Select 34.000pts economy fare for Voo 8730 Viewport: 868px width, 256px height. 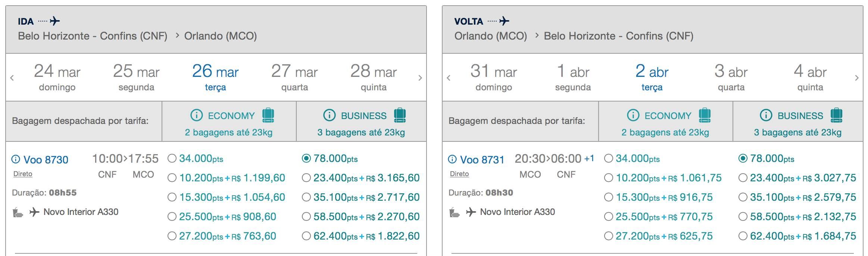click(x=172, y=159)
